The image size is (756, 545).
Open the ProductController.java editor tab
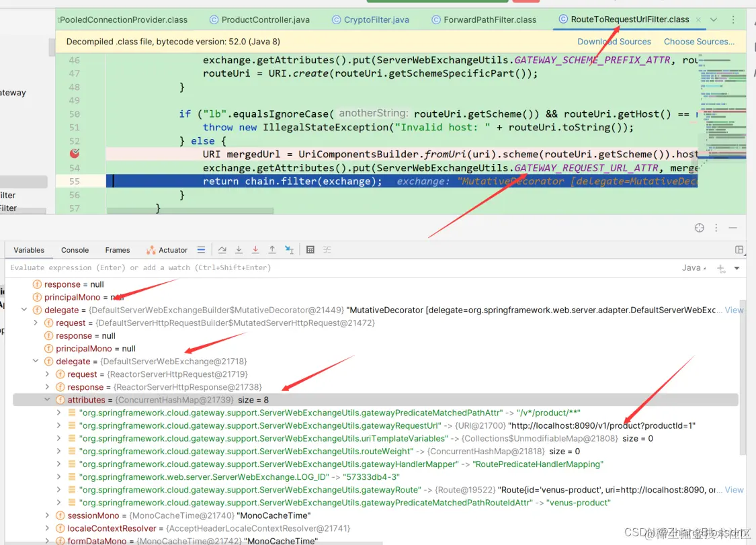pos(260,19)
